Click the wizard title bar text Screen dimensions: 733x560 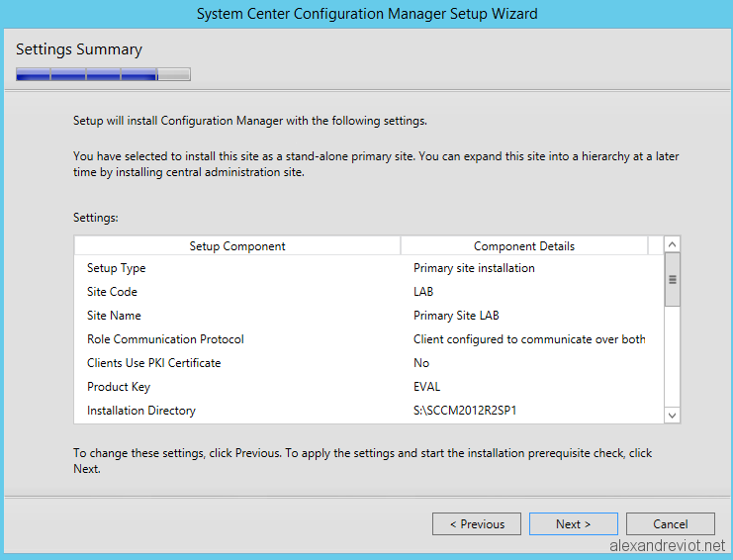367,14
